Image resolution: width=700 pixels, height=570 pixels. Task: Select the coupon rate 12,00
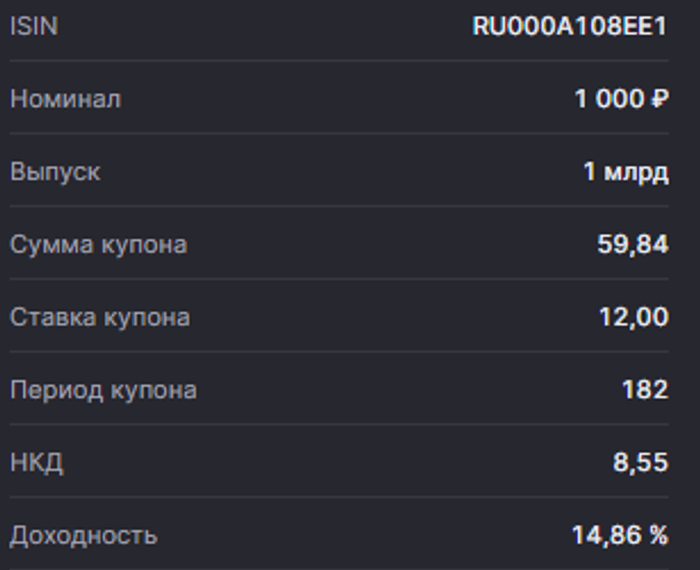click(x=633, y=317)
